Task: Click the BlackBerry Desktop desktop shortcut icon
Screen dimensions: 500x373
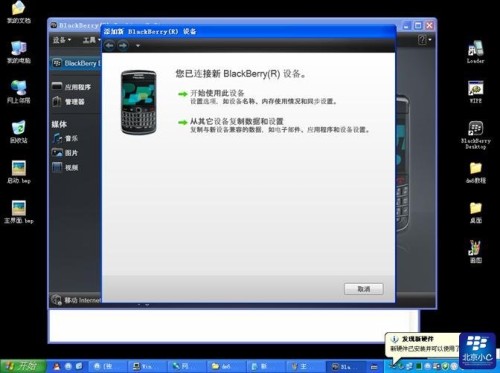Action: click(476, 135)
